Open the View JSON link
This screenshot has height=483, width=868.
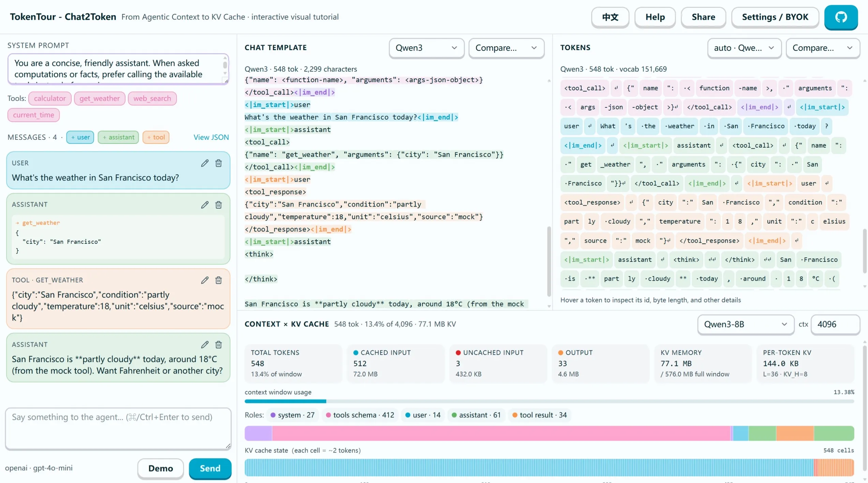pos(211,137)
